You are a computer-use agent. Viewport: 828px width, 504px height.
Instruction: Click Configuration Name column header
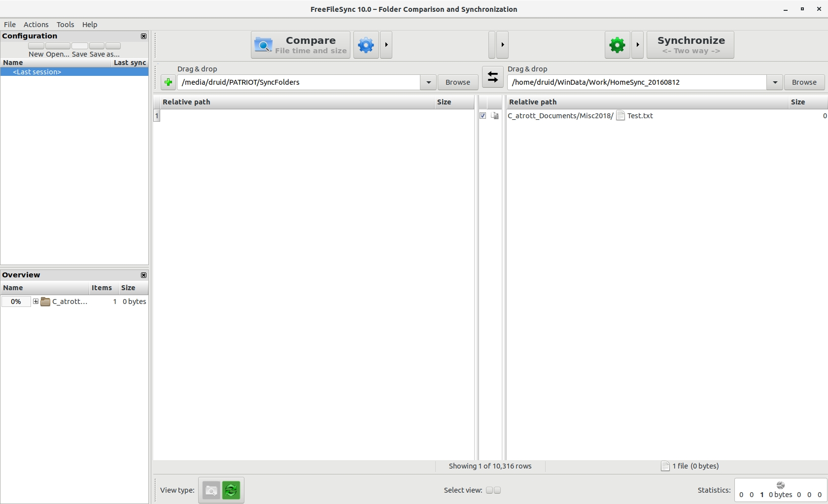(x=56, y=63)
